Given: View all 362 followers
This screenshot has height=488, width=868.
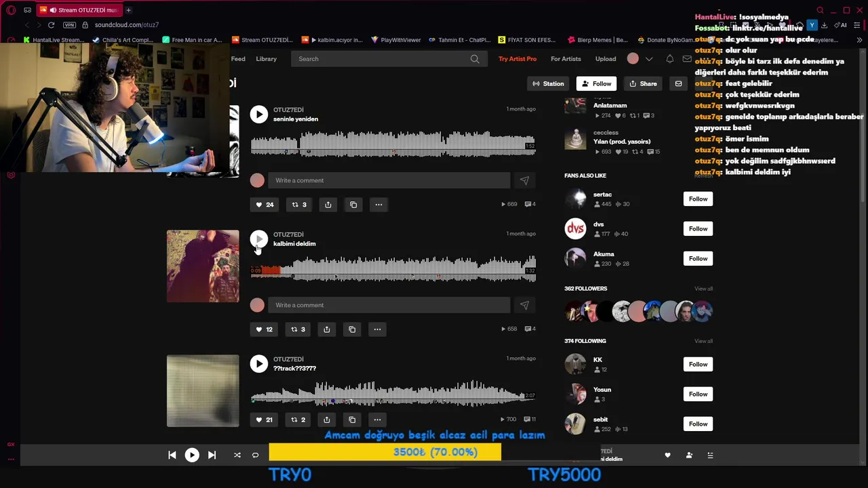Looking at the screenshot, I should pyautogui.click(x=703, y=289).
